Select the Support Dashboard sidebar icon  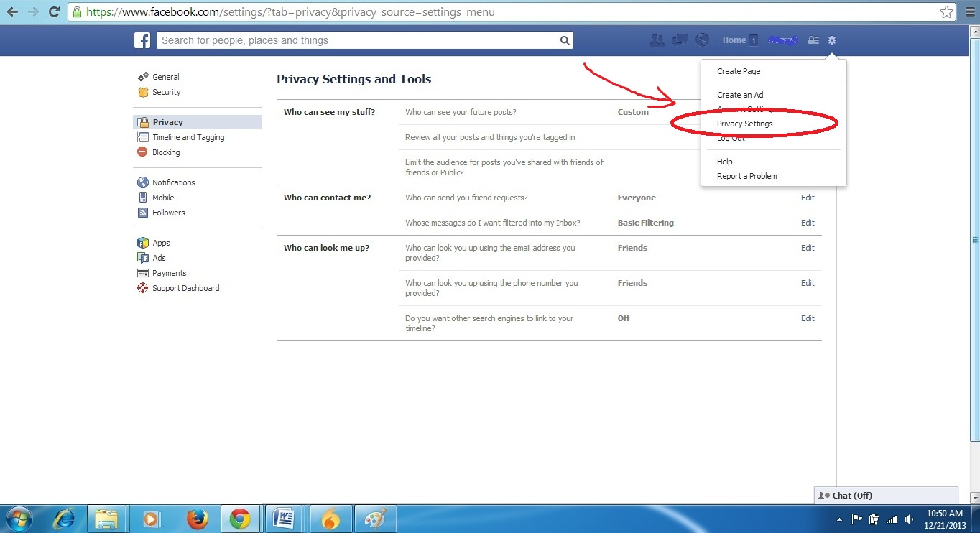(x=142, y=288)
